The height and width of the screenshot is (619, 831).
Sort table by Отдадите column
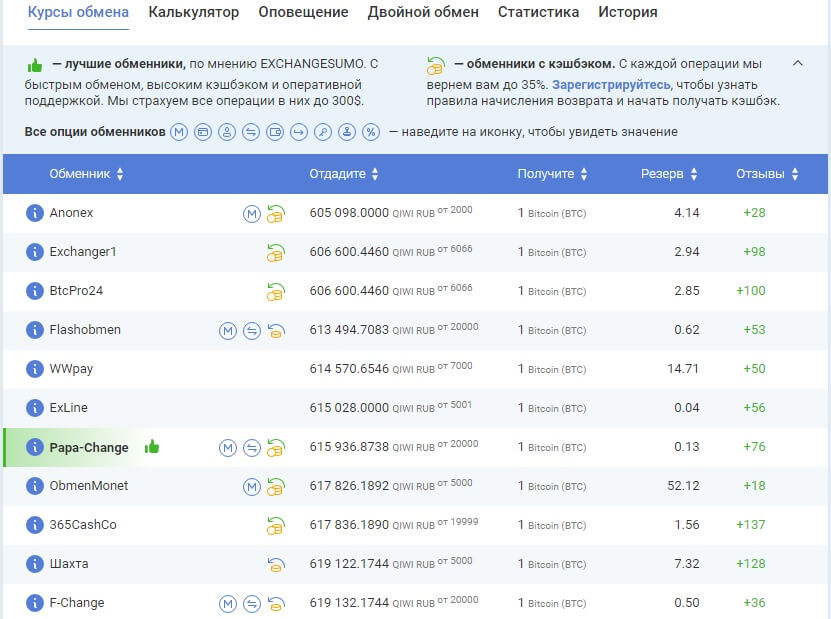click(x=344, y=174)
